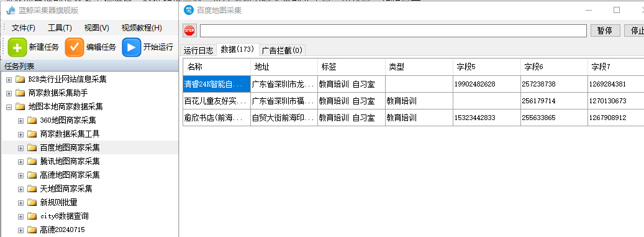
Task: Click the green 新建任务 plus icon
Action: coord(17,47)
